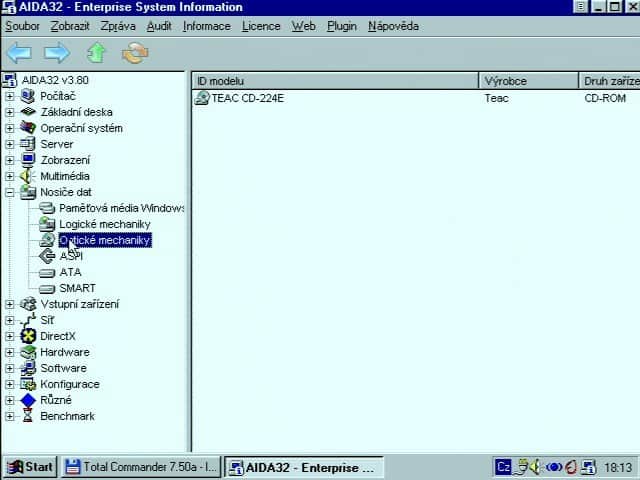Open the Nápověda menu
Screen dimensions: 640x480
[393, 26]
